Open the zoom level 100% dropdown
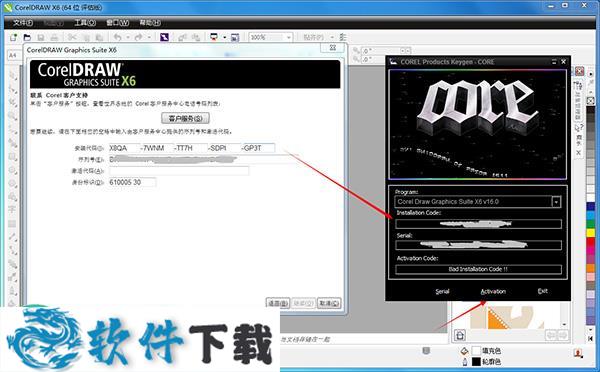Screen dimensions: 600x372 coord(289,37)
